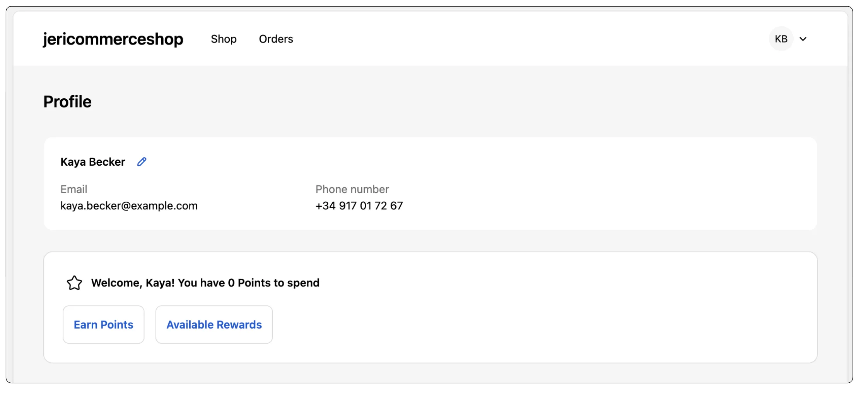Click the Phone number field label

[x=352, y=189]
